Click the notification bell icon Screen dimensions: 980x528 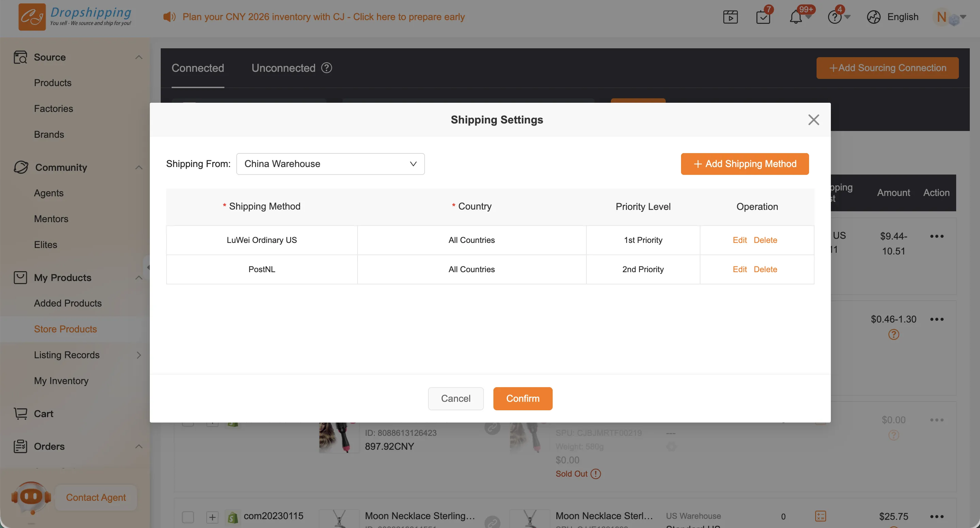click(x=795, y=17)
